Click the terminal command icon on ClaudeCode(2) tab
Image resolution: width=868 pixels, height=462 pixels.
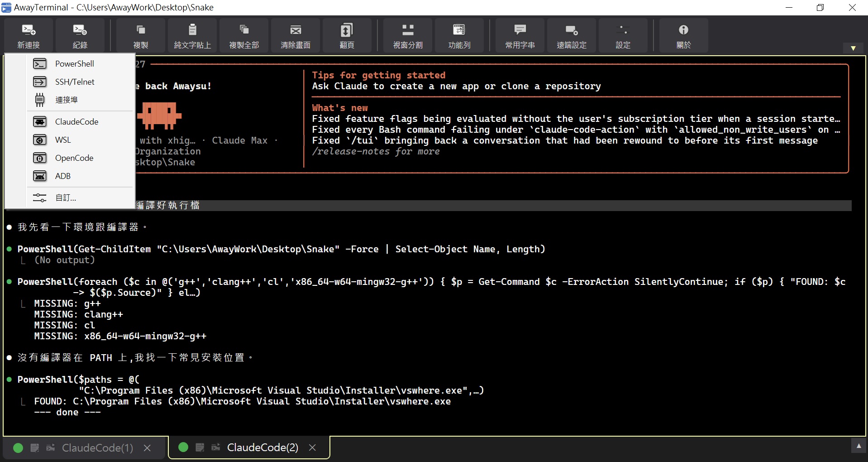[216, 448]
